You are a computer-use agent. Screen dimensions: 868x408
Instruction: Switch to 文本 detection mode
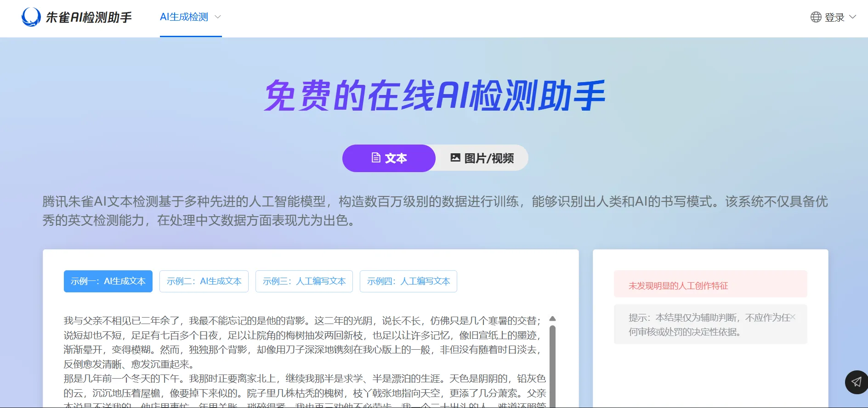(x=389, y=158)
